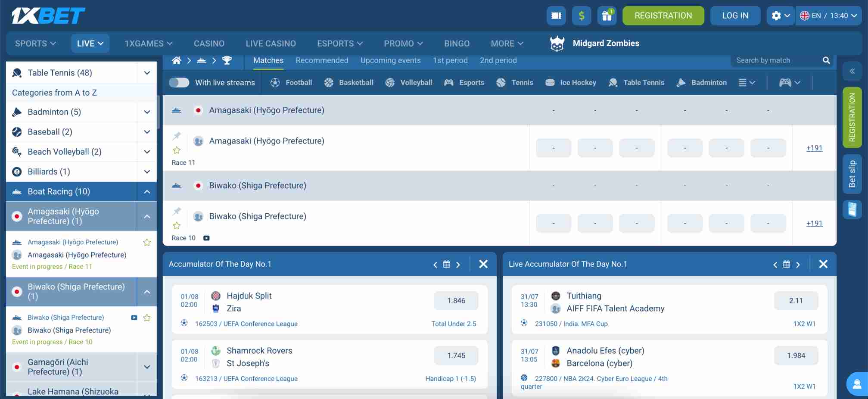The height and width of the screenshot is (399, 868).
Task: Filter by Badminton in sport bar
Action: point(701,83)
